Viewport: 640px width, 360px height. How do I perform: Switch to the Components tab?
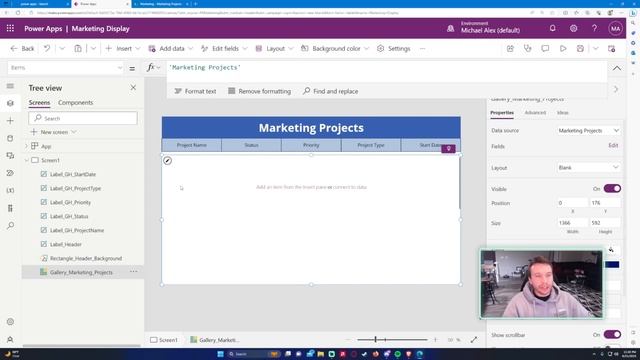coord(76,103)
